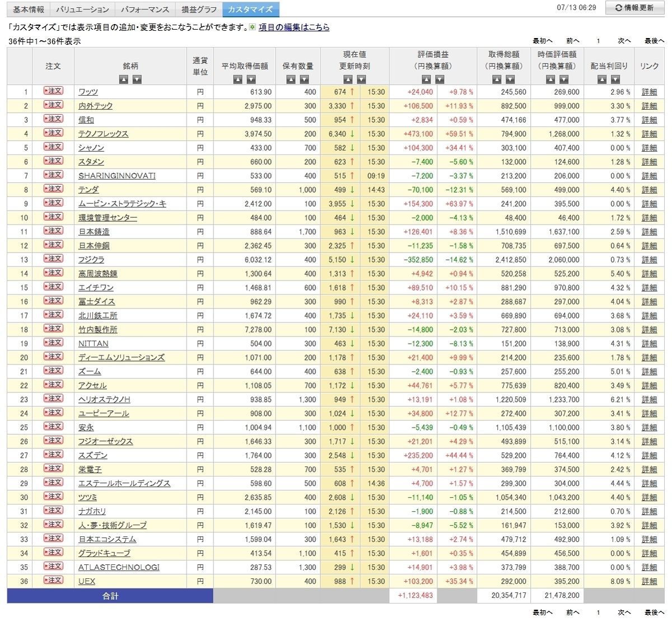Sort 平均取得価額 ascending arrow
Viewport: 672px width, 622px height.
click(x=238, y=79)
